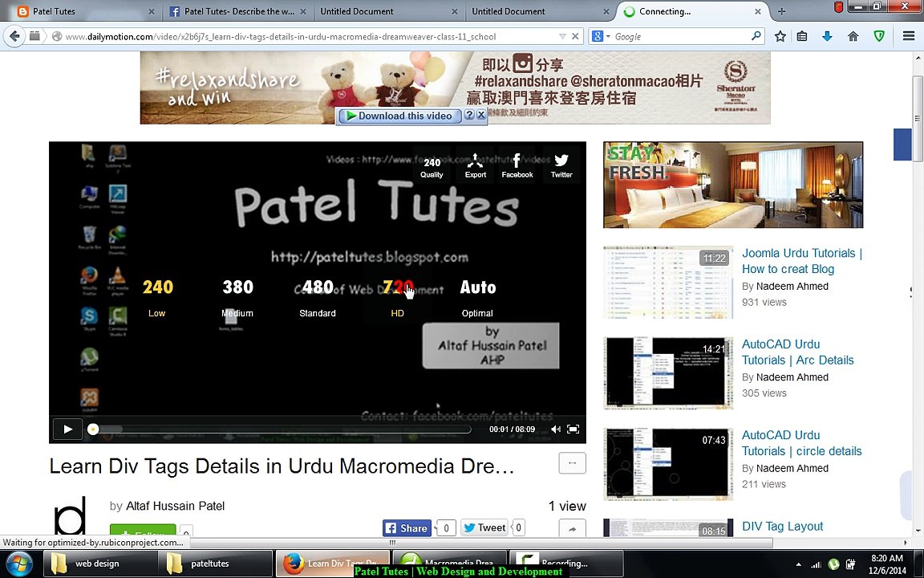Share video via player Twitter icon
The height and width of the screenshot is (578, 924).
561,166
